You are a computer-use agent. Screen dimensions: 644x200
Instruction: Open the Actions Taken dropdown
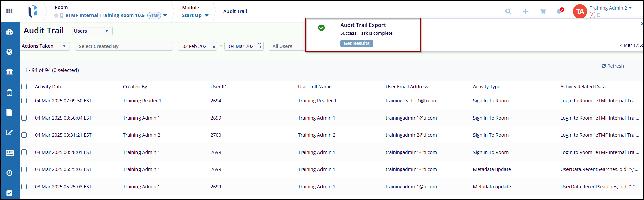click(44, 46)
